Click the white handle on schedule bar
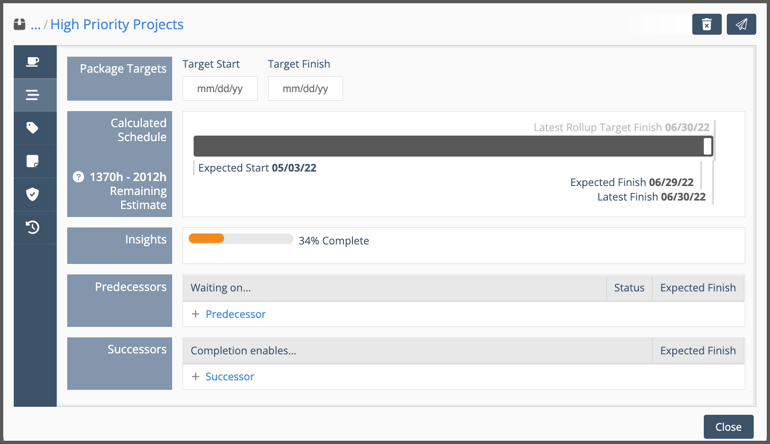The image size is (770, 444). coord(708,146)
